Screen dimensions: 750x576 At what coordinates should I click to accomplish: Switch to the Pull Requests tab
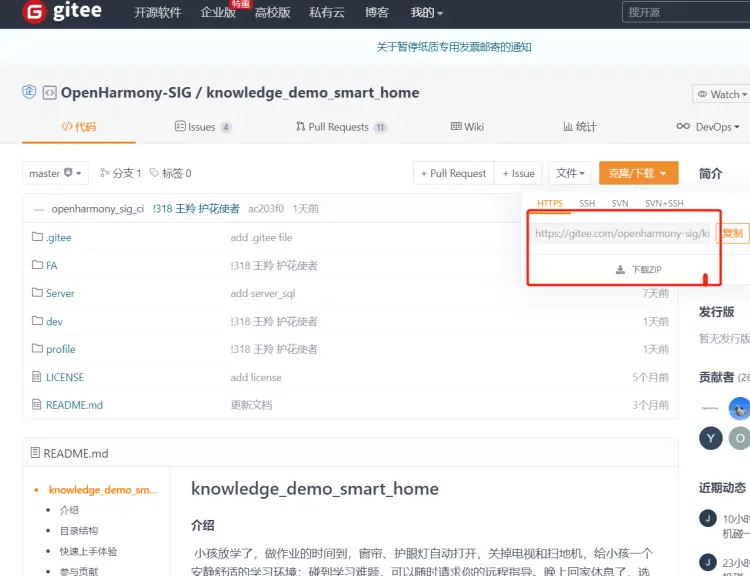click(341, 127)
